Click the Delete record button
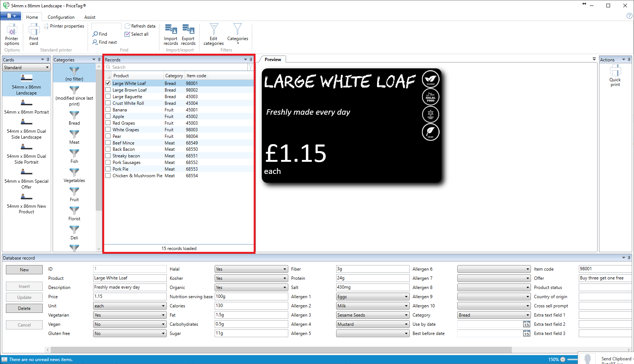Image resolution: width=634 pixels, height=364 pixels. (x=24, y=308)
